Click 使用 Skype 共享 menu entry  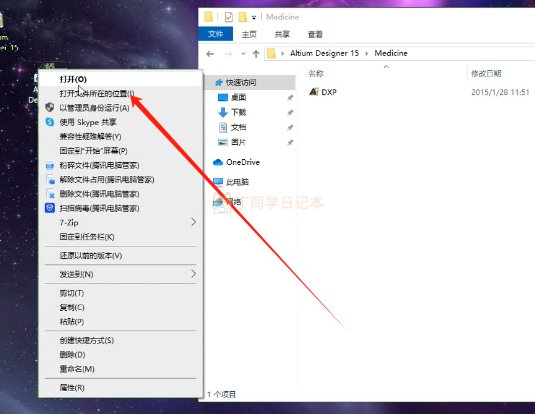click(x=120, y=122)
